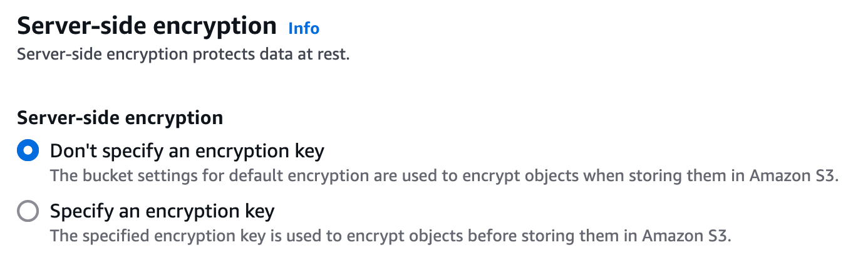The height and width of the screenshot is (262, 868).
Task: Click the "Don't specify an encryption key" label text
Action: point(187,151)
